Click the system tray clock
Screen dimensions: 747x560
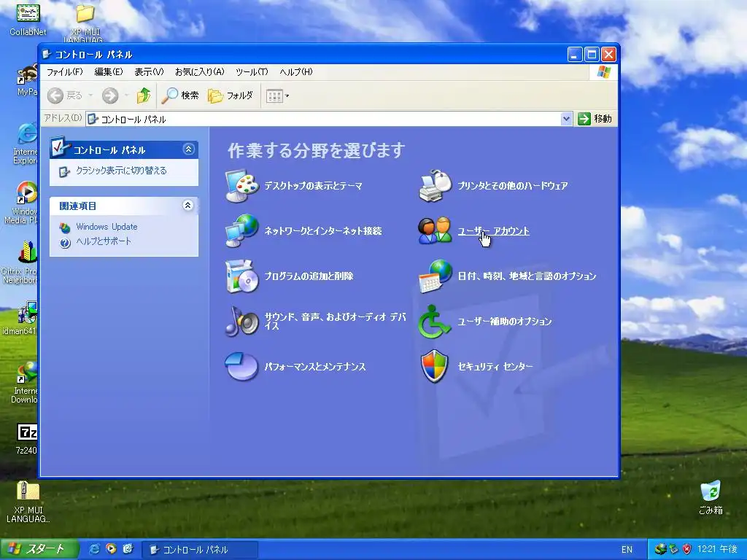tap(717, 549)
